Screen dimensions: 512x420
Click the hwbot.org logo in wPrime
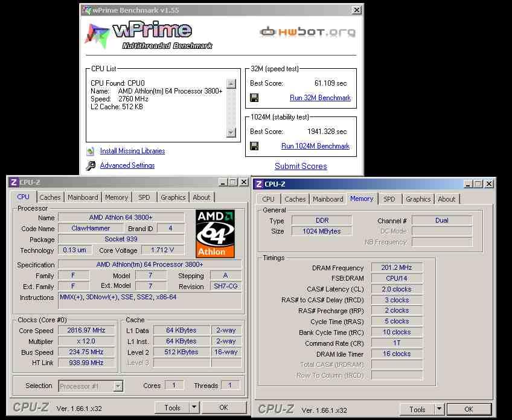pyautogui.click(x=307, y=31)
